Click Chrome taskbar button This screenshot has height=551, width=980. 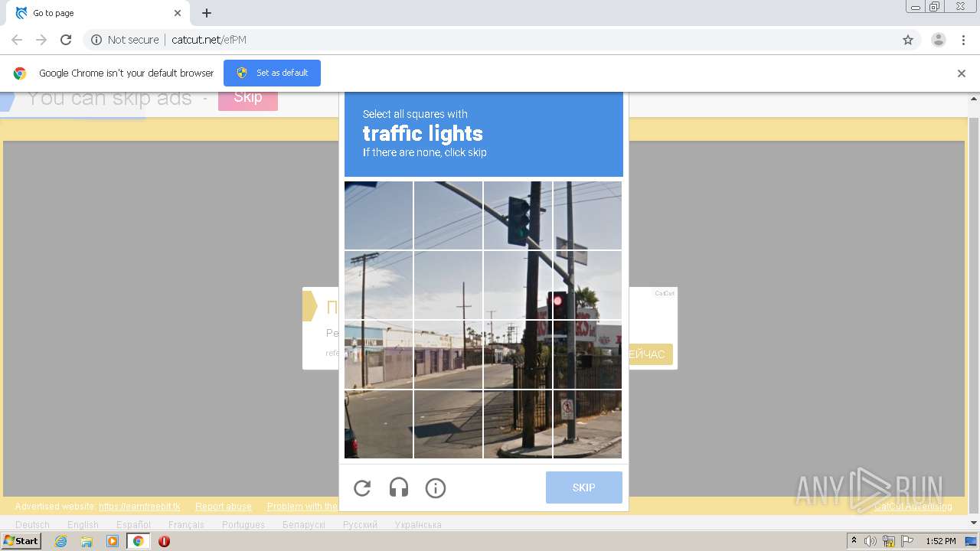coord(139,541)
